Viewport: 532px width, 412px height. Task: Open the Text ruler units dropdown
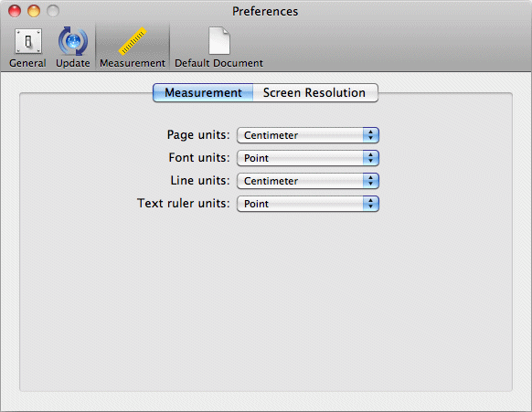(308, 204)
